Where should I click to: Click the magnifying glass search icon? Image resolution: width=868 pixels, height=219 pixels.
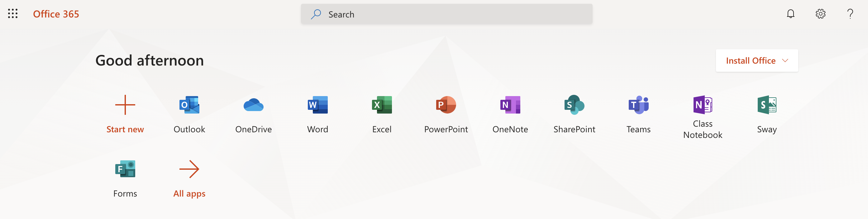tap(316, 14)
